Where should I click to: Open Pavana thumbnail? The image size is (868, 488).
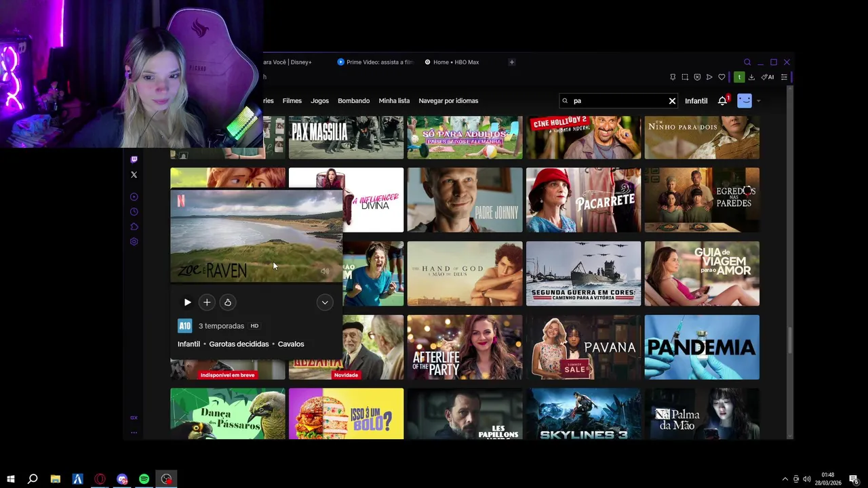pyautogui.click(x=583, y=347)
